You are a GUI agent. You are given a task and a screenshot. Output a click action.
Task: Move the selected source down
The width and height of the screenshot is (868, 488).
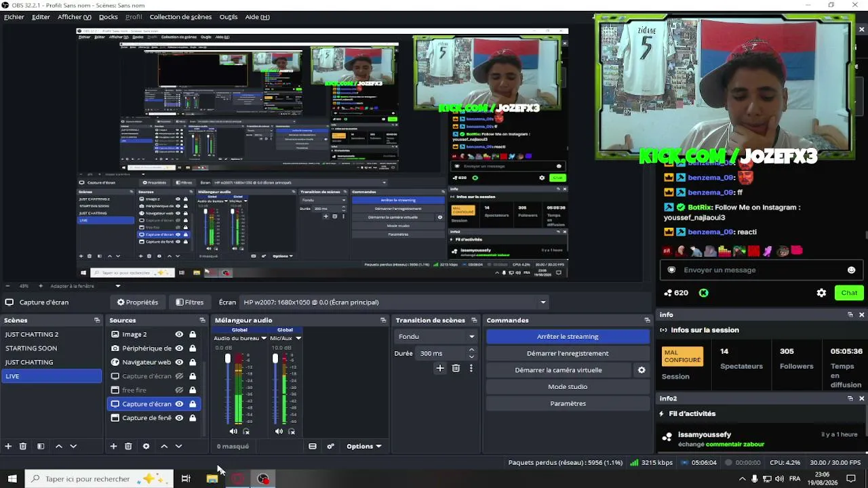coord(178,446)
